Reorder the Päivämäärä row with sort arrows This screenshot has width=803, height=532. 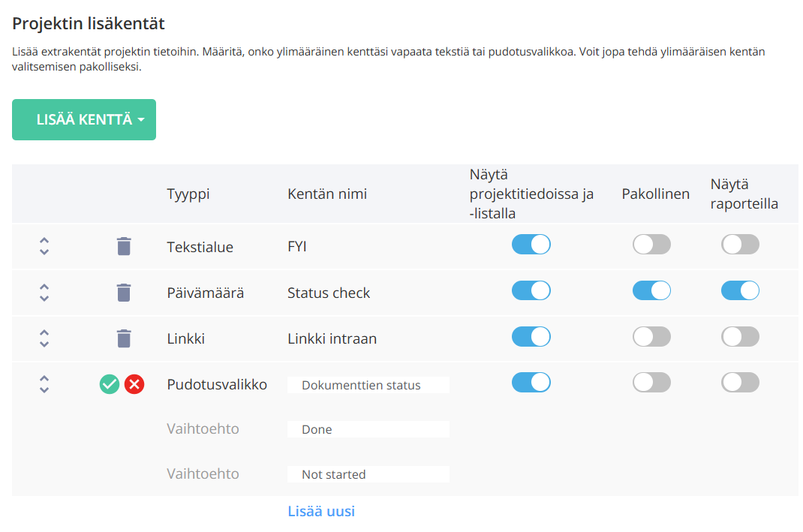point(44,293)
